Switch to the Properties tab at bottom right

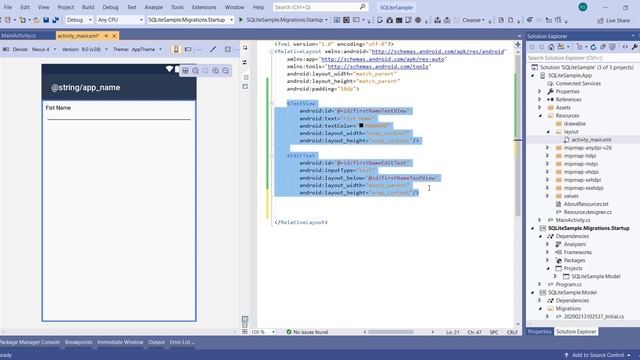click(539, 332)
